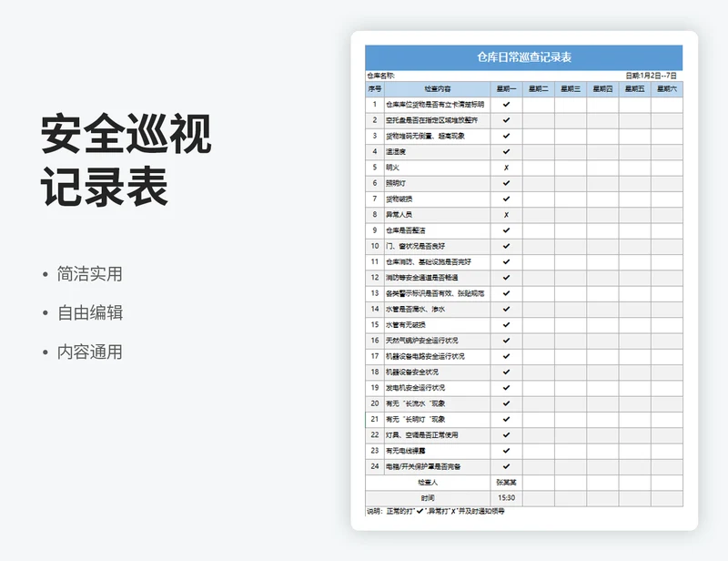Select the bullet text 自由编辑

tap(89, 312)
